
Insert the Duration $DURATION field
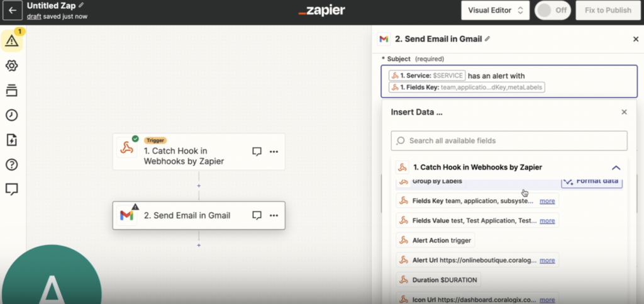[x=438, y=279]
